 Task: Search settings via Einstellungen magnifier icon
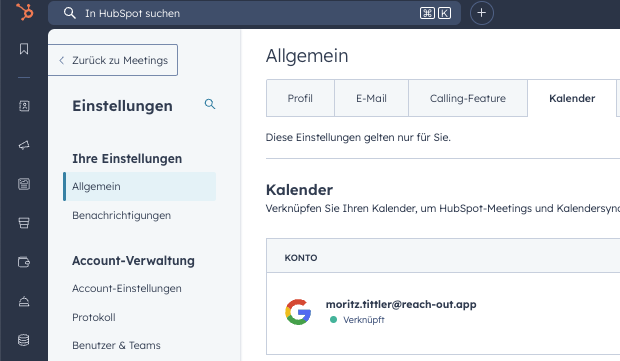pyautogui.click(x=210, y=104)
